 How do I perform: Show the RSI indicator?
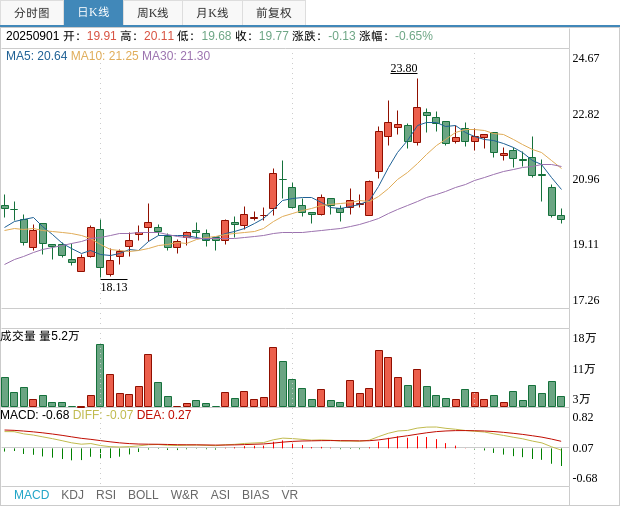click(x=106, y=495)
